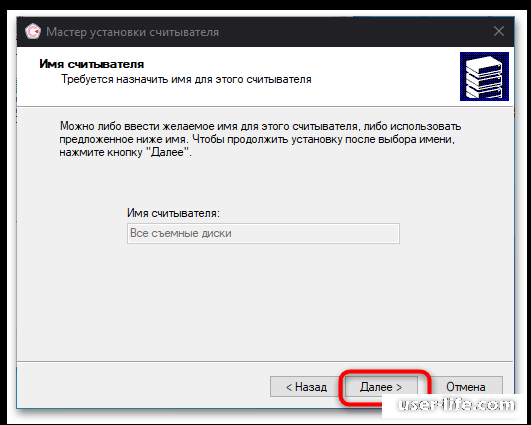Go back with < Назад button
Viewport: 531px width, 425px height.
click(306, 387)
